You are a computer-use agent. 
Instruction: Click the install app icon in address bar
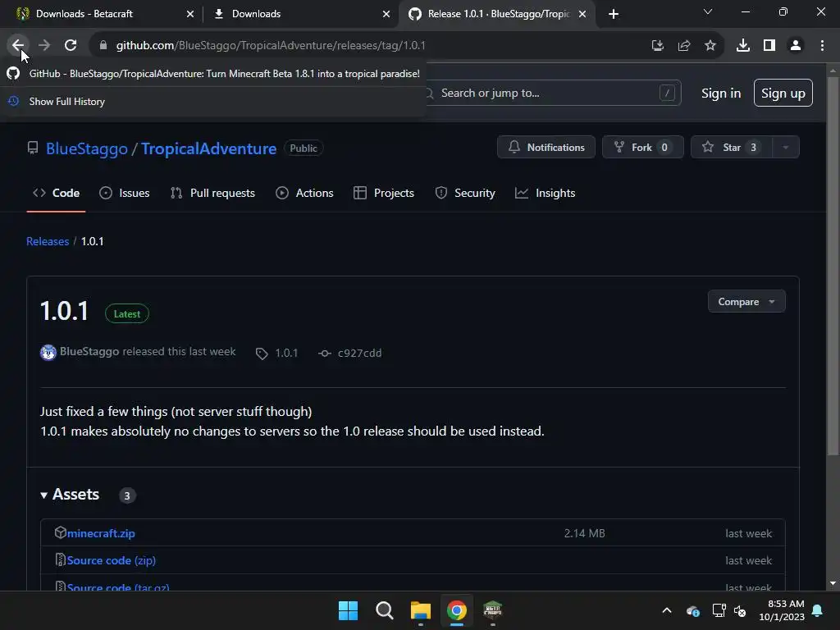657,46
